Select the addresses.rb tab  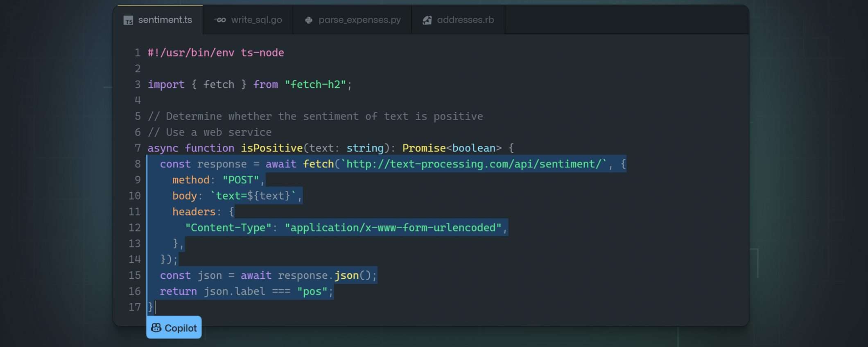(x=465, y=20)
